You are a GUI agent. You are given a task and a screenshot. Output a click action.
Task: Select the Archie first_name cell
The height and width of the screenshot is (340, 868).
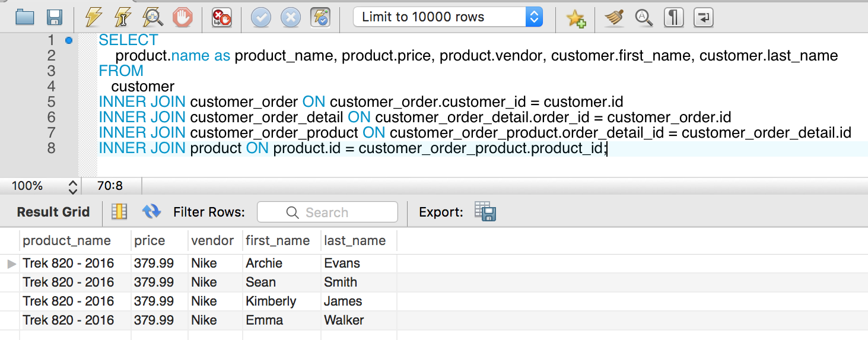(282, 263)
